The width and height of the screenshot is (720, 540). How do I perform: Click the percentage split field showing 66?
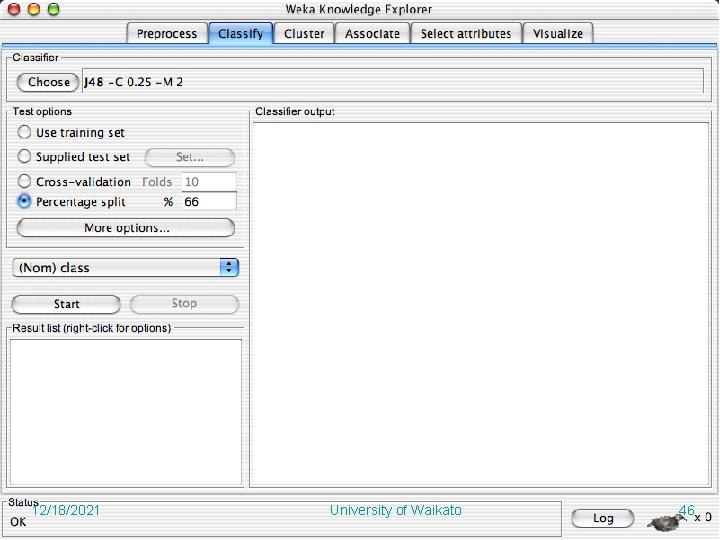tap(209, 202)
